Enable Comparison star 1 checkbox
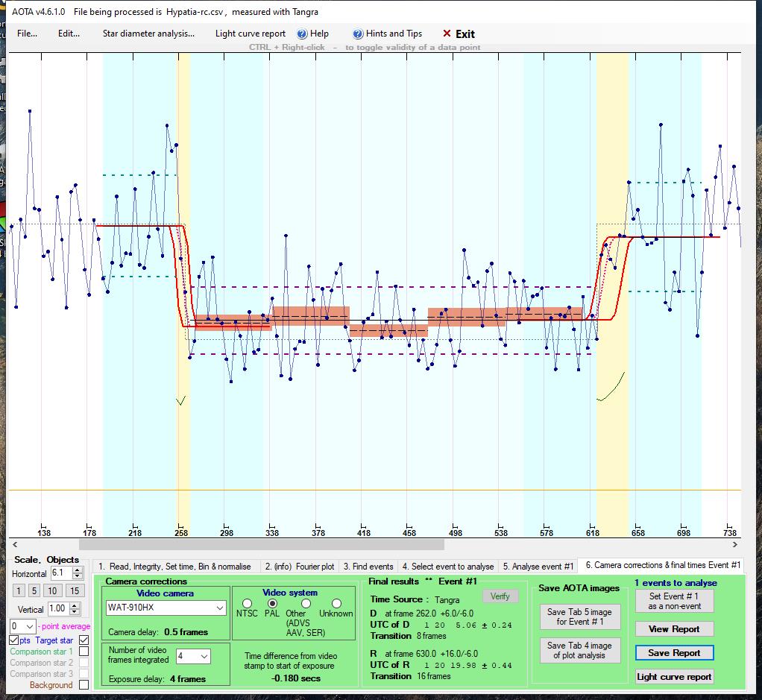762x700 pixels. pyautogui.click(x=84, y=651)
